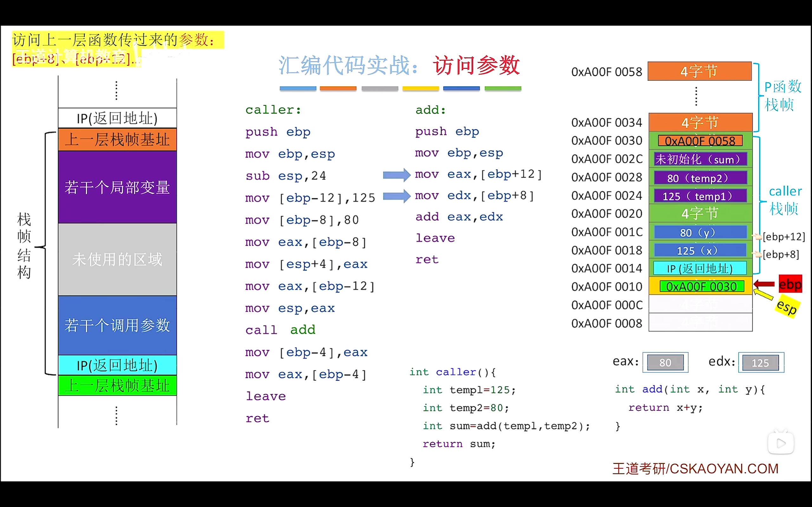Click the yellow esp register label
The width and height of the screenshot is (812, 507).
coord(787,306)
